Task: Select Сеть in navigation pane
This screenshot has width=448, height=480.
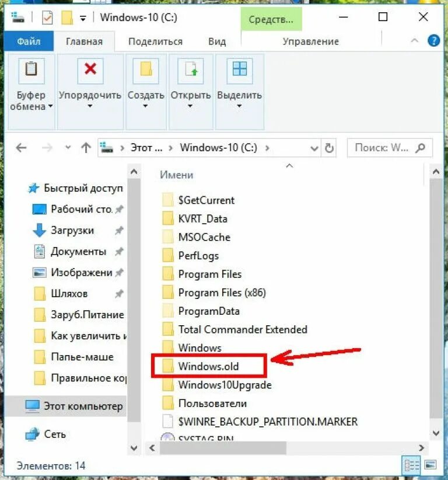Action: click(46, 434)
